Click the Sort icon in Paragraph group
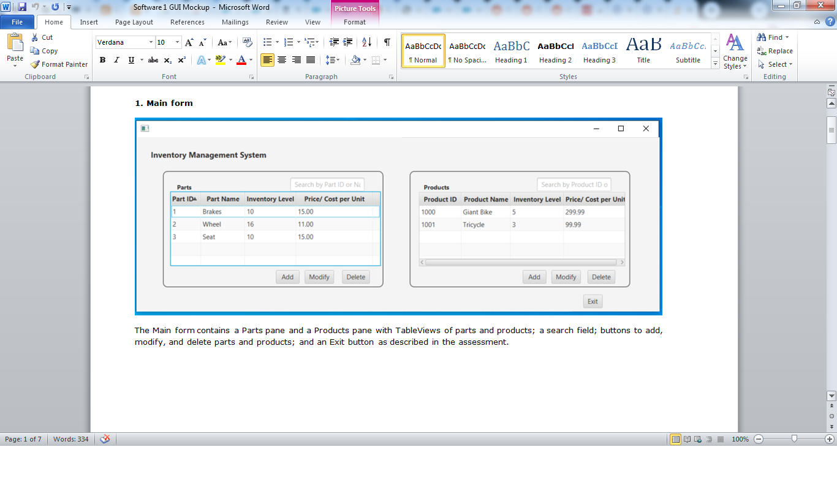Screen dimensions: 837x504 click(366, 42)
